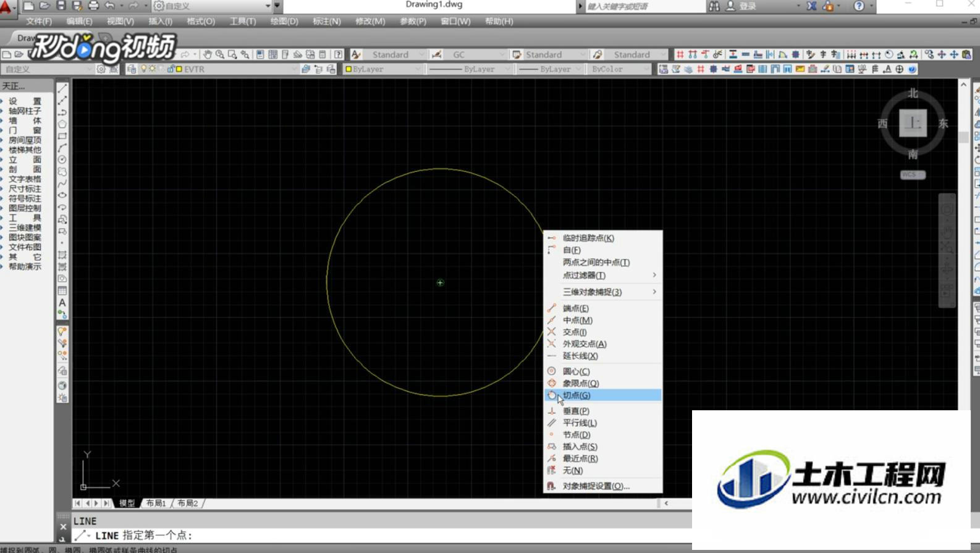This screenshot has width=980, height=553.
Task: Click ViewCube 东 direction label
Action: click(x=943, y=124)
